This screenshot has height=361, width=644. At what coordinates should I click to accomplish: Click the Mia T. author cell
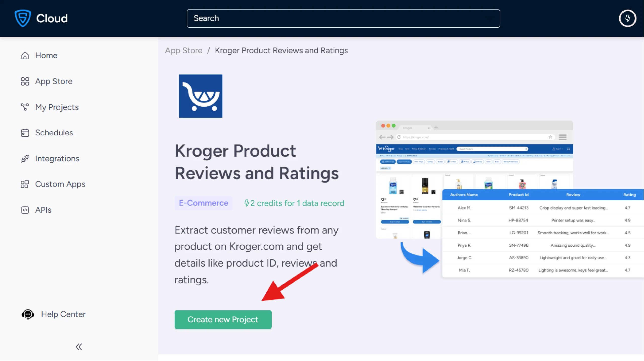(464, 270)
